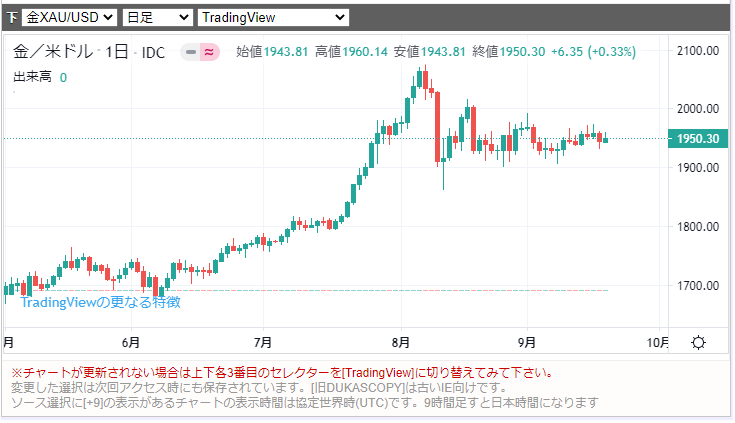Open the TradingViewの更なる特徴 link
735x423 pixels.
tap(100, 302)
